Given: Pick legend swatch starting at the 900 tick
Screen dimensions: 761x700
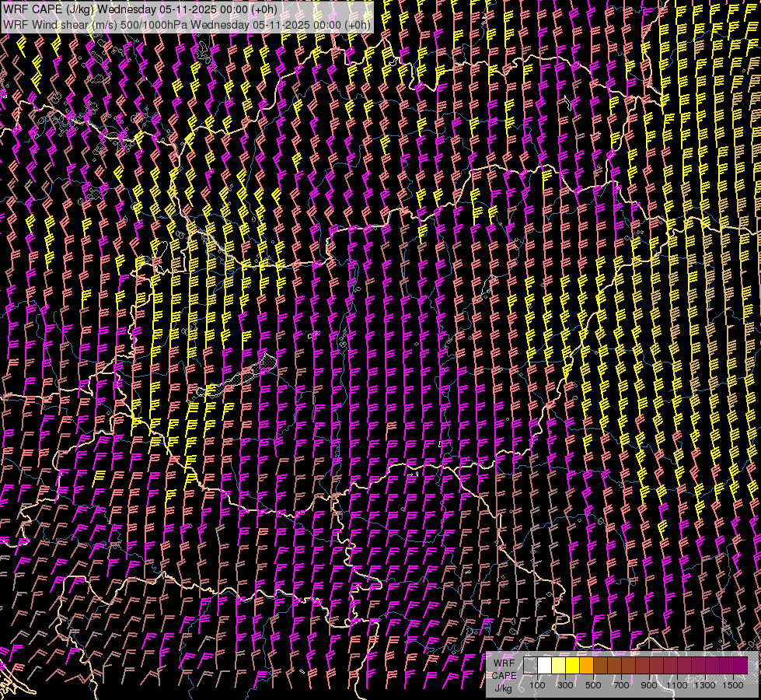Looking at the screenshot, I should (x=656, y=666).
